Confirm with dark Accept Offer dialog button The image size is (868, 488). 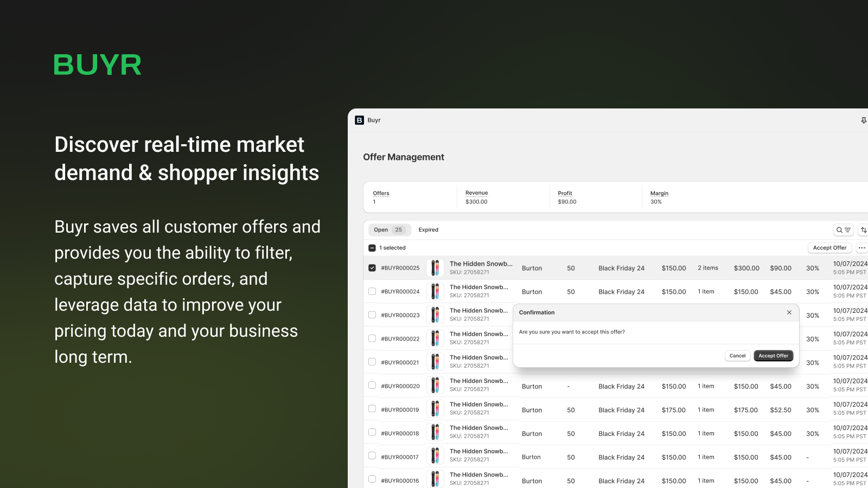click(x=773, y=356)
